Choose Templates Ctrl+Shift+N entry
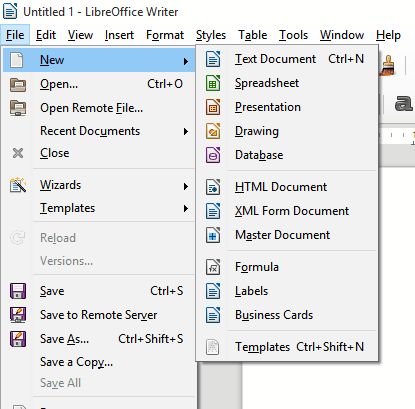This screenshot has width=415, height=409. [287, 347]
